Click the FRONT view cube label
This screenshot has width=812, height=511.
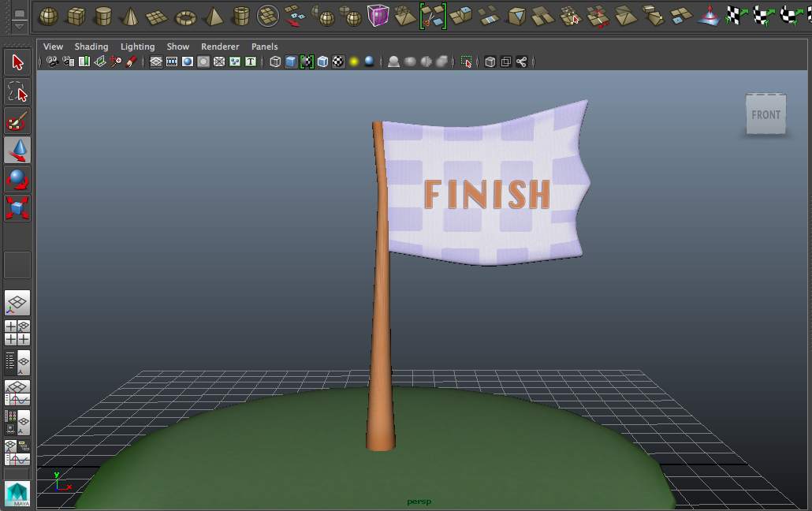[x=765, y=114]
